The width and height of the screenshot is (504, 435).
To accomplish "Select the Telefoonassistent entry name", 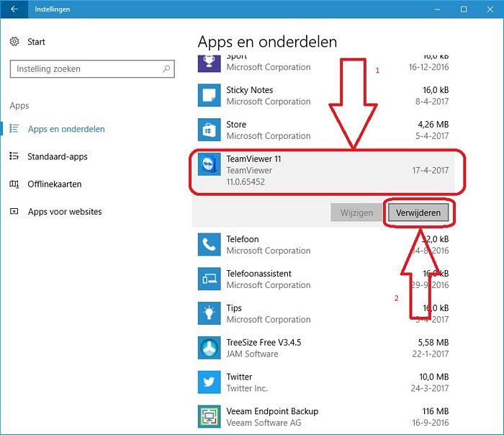I will point(258,274).
